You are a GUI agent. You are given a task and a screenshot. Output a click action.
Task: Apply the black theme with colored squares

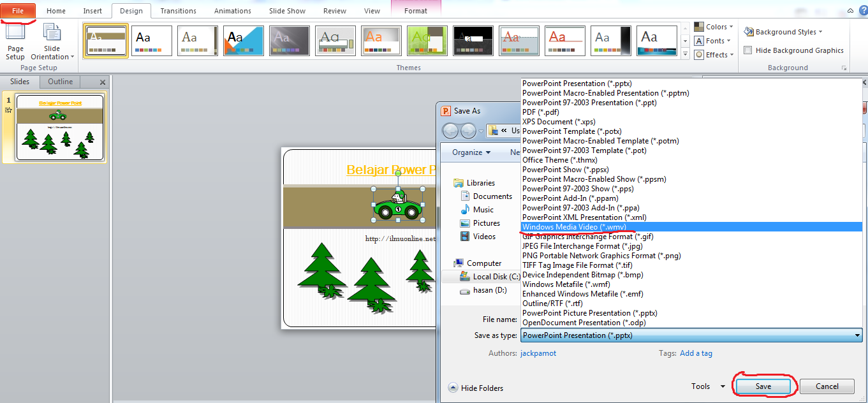(x=473, y=41)
